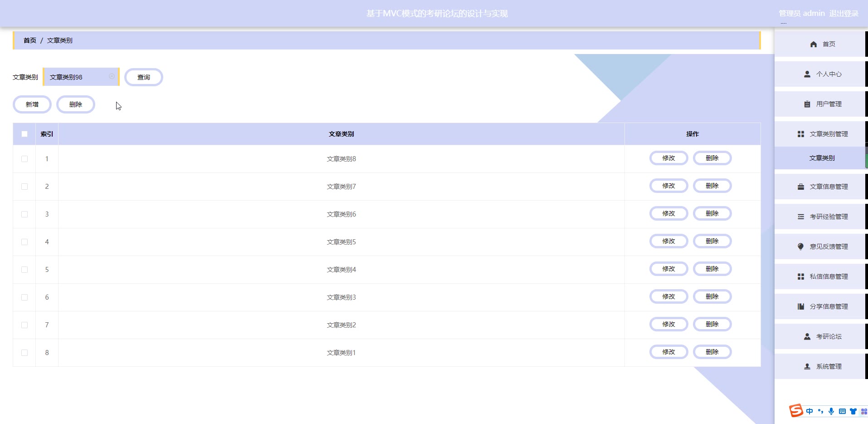
Task: Focus the 文章类别 search input field
Action: pyautogui.click(x=81, y=77)
